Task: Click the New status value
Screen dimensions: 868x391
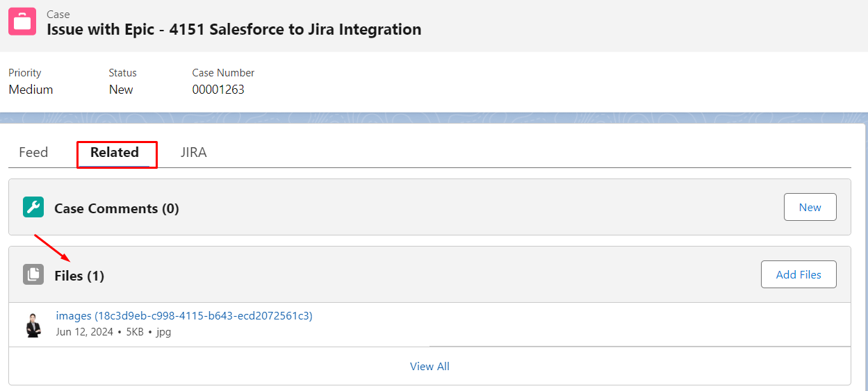Action: click(x=121, y=90)
